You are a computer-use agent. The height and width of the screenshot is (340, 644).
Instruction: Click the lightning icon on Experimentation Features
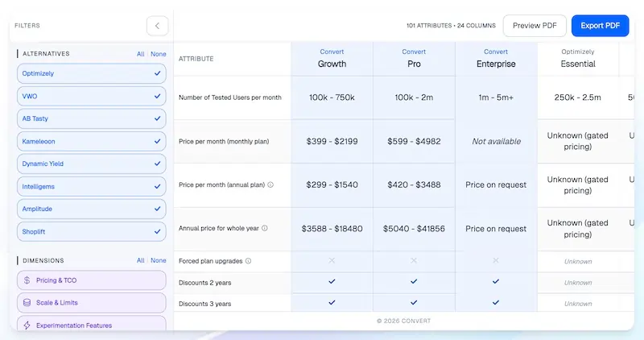point(27,325)
